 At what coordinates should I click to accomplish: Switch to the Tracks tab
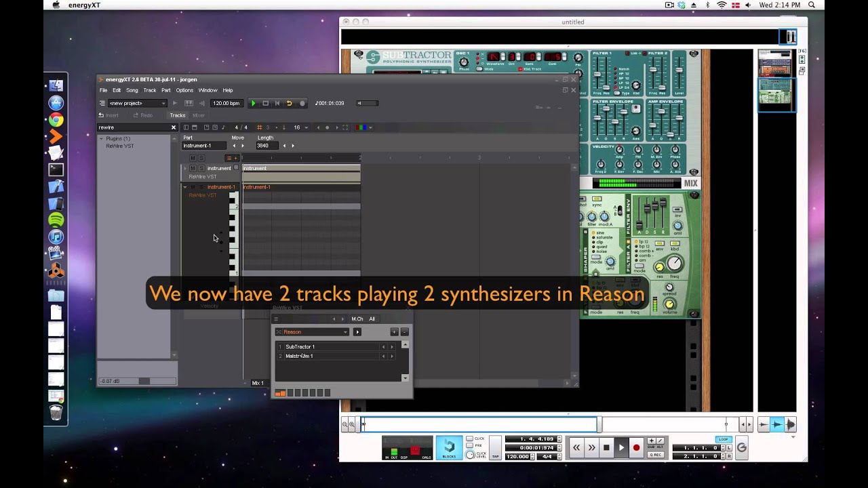(178, 115)
